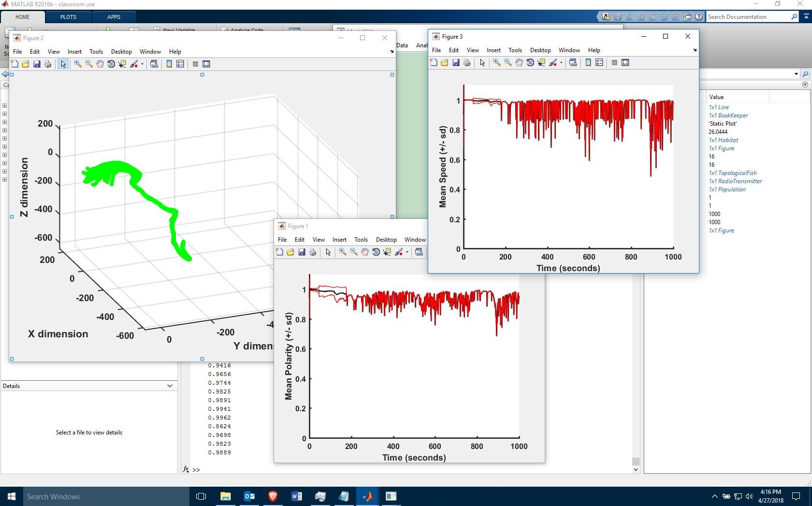Select Rotate 3D tool in Figure 3
Viewport: 812px width, 506px height.
click(x=530, y=62)
